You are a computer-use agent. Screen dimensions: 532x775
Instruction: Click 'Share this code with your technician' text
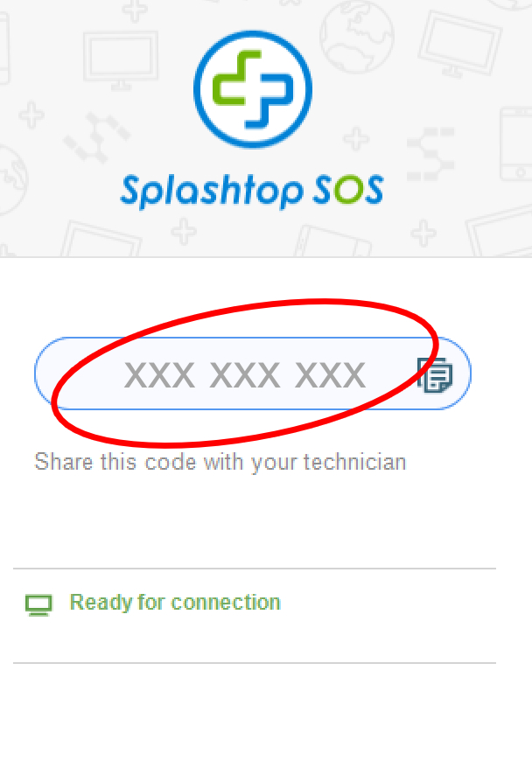pos(220,463)
